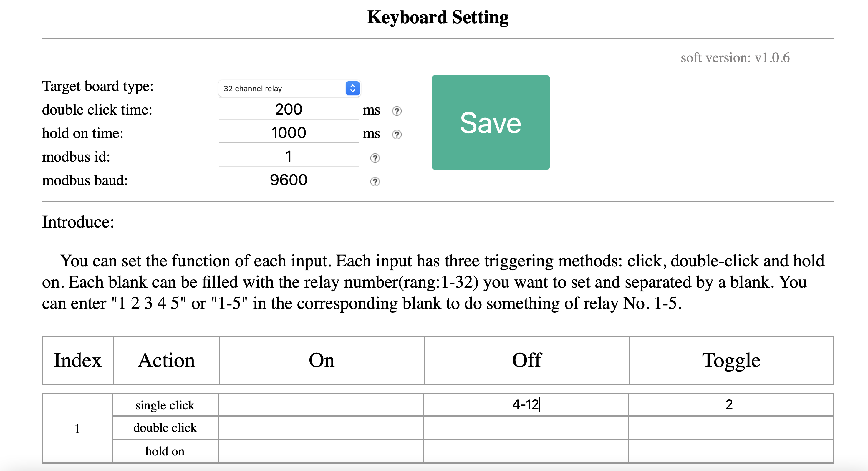
Task: Open the Target board type dropdown
Action: tap(289, 88)
